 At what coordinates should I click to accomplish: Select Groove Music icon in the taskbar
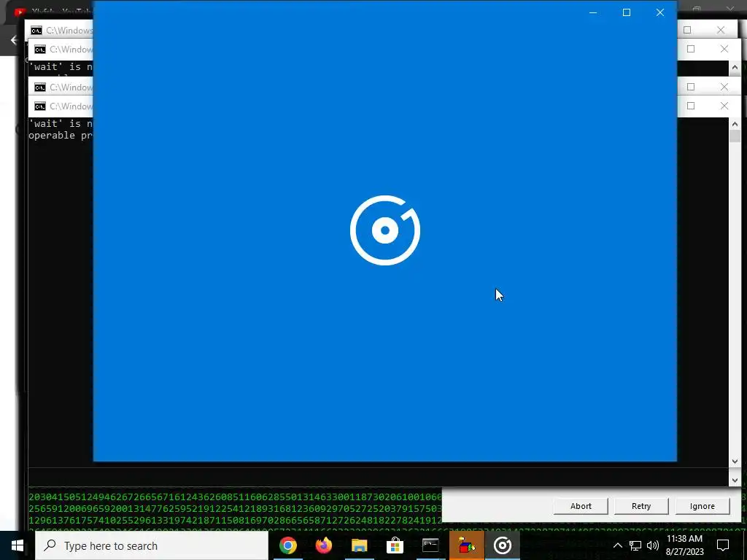point(502,545)
